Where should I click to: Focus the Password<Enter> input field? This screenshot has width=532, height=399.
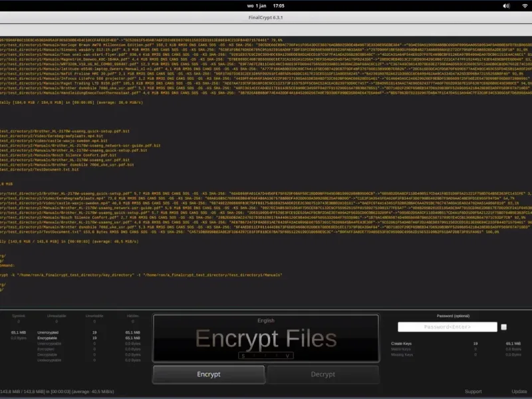(447, 327)
